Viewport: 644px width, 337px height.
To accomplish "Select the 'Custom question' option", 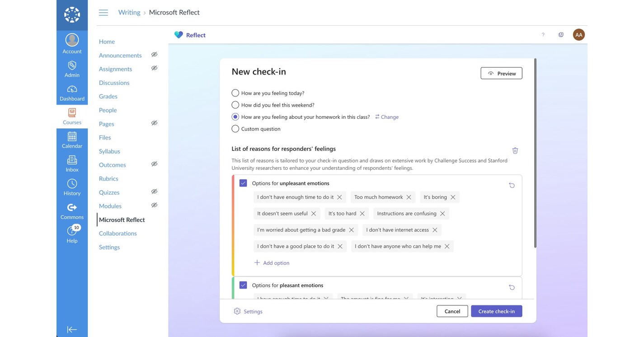I will [x=235, y=128].
